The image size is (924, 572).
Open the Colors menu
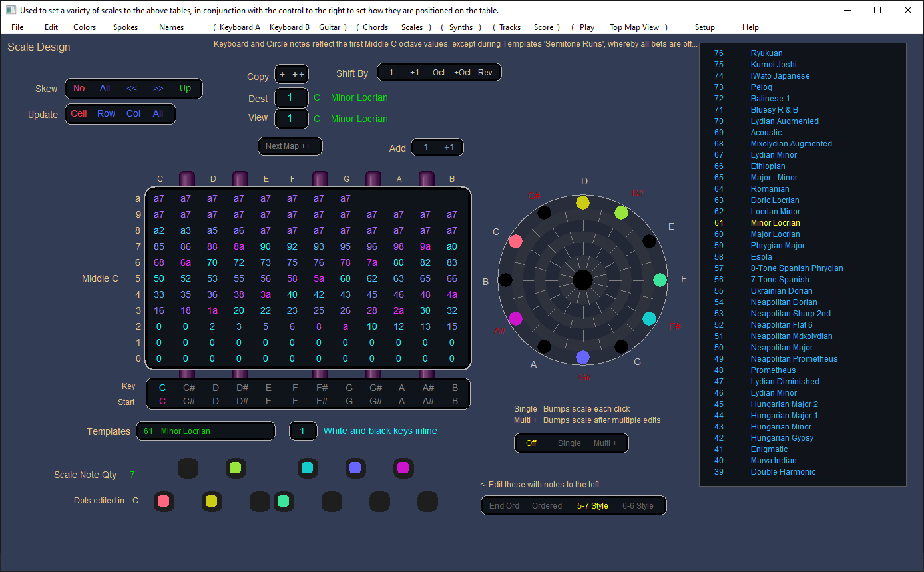[85, 27]
